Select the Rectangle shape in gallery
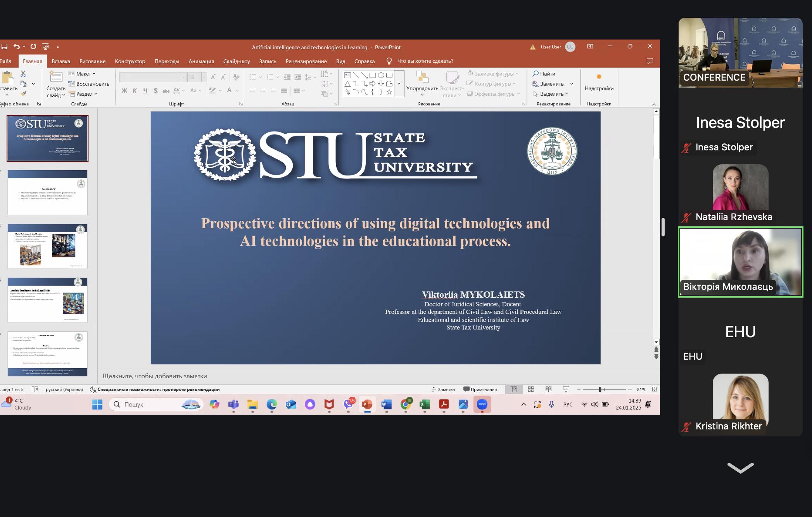Image resolution: width=812 pixels, height=517 pixels. click(373, 75)
